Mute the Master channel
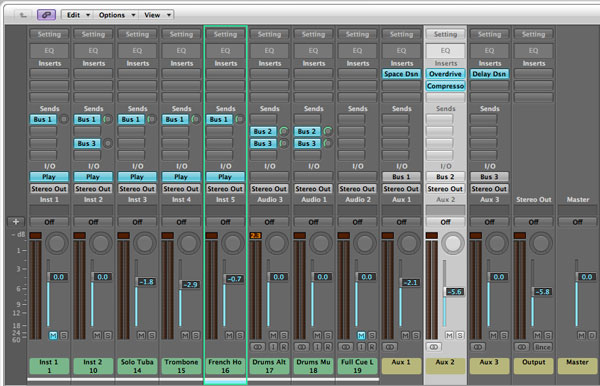This screenshot has height=386, width=600. click(581, 336)
